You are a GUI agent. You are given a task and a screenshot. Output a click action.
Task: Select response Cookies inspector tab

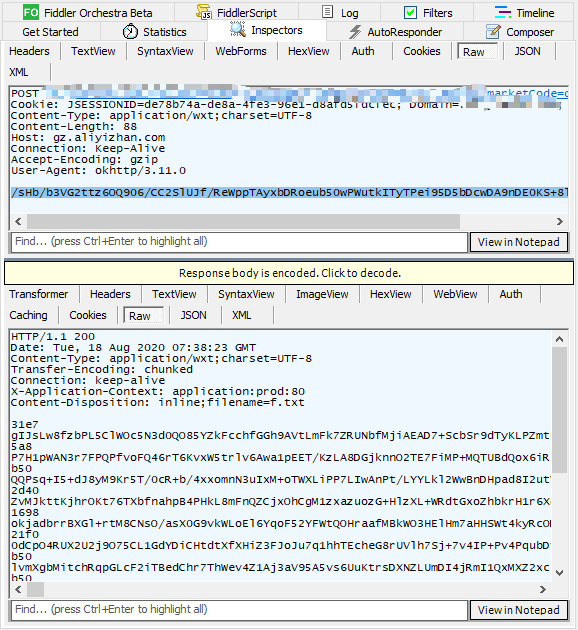88,315
